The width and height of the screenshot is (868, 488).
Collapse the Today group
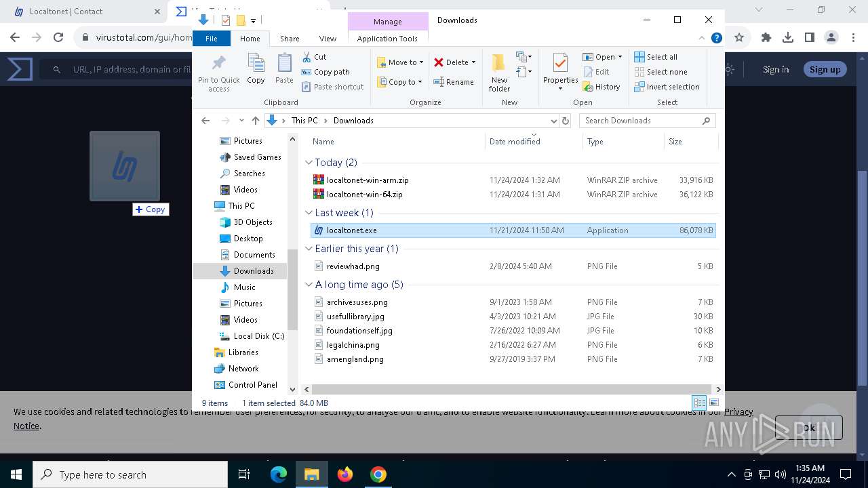[309, 163]
